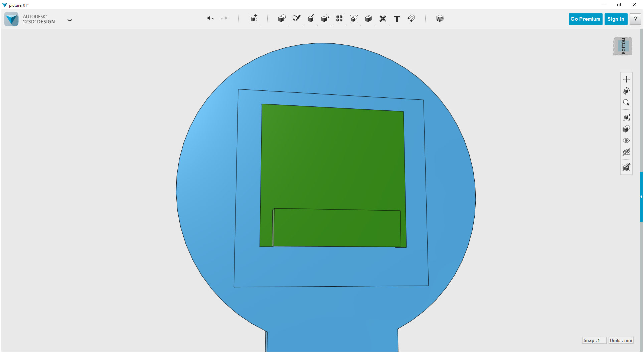This screenshot has height=353, width=644.
Task: Toggle object visibility with eye icon
Action: click(x=626, y=140)
